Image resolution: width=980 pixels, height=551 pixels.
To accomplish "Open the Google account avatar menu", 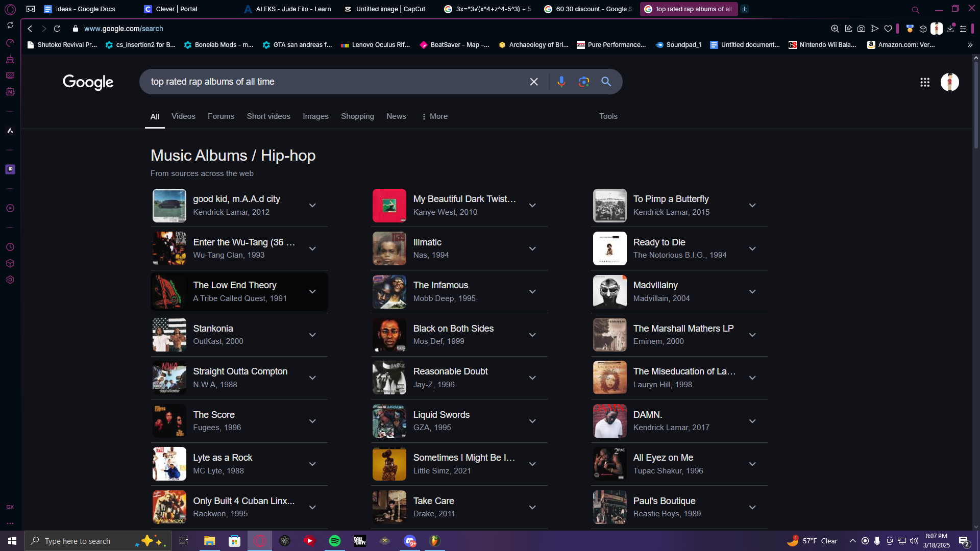I will (x=950, y=82).
